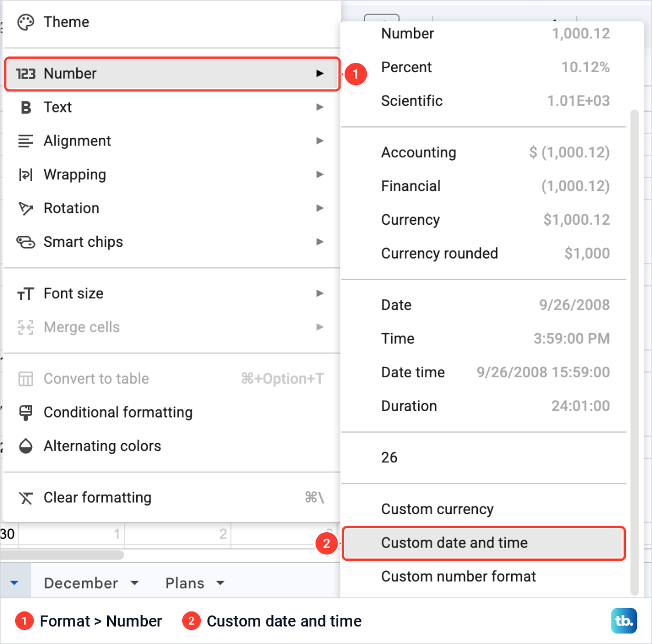Select Alternating colors menu item

click(x=171, y=446)
